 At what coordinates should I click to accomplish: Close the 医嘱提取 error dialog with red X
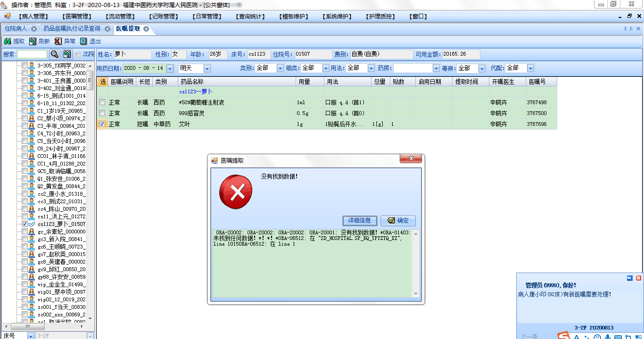[410, 159]
